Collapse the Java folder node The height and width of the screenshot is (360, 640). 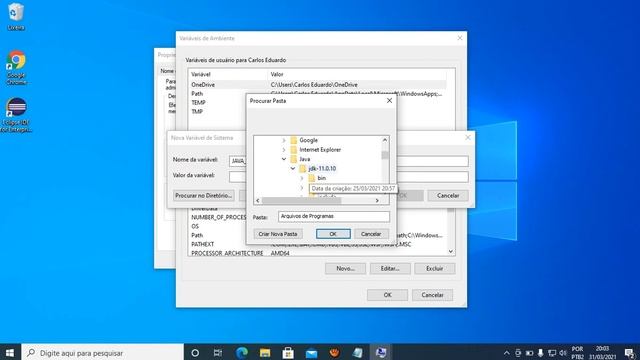pyautogui.click(x=284, y=159)
